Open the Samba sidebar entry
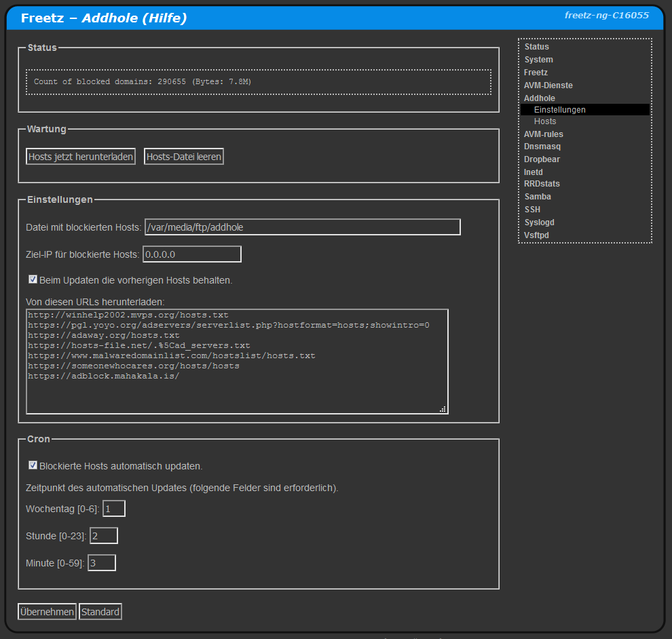672x639 pixels. 538,197
